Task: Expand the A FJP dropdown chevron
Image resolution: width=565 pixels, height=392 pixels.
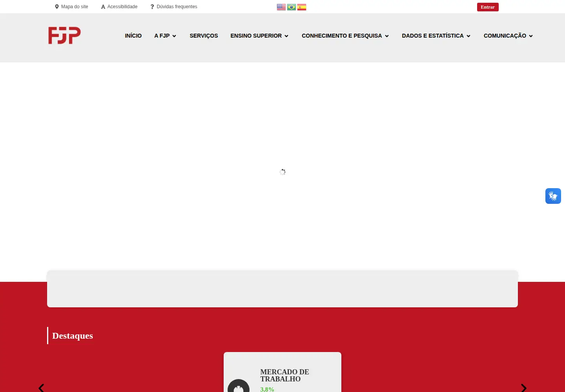Action: point(174,36)
